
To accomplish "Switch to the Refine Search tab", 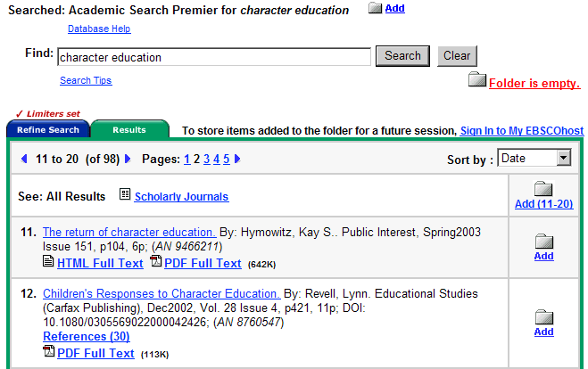I will [48, 130].
